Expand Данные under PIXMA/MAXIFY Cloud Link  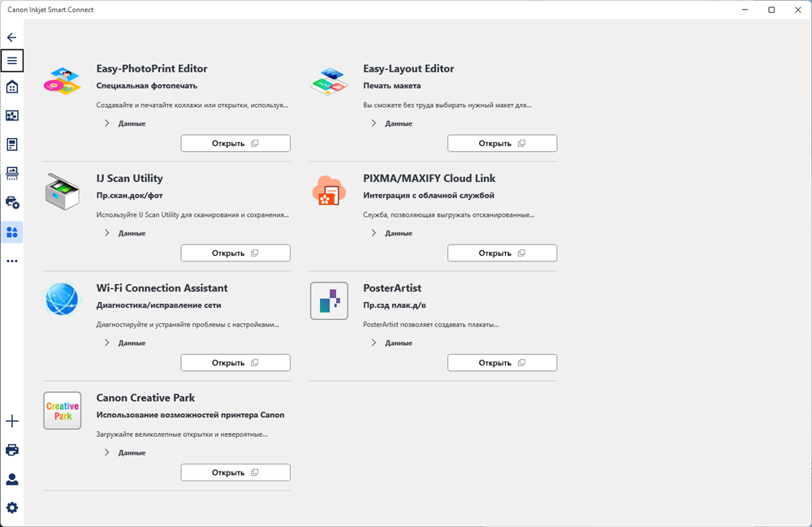tap(391, 233)
